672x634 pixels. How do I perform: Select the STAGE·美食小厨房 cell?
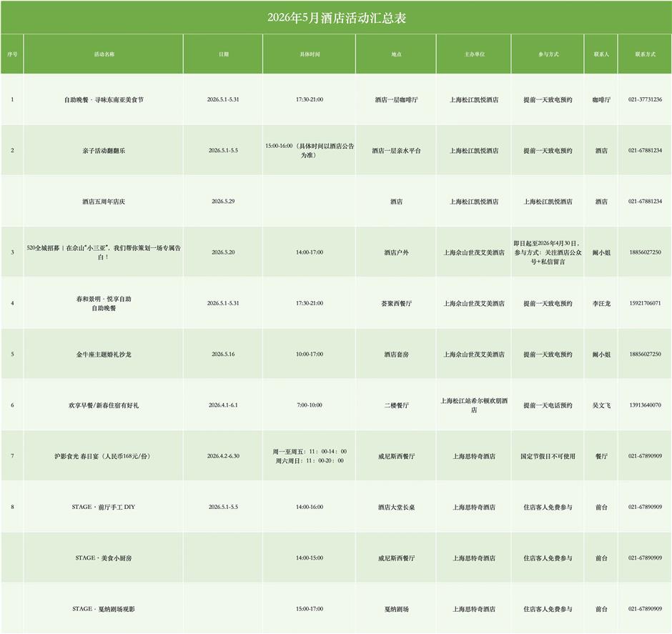104,558
